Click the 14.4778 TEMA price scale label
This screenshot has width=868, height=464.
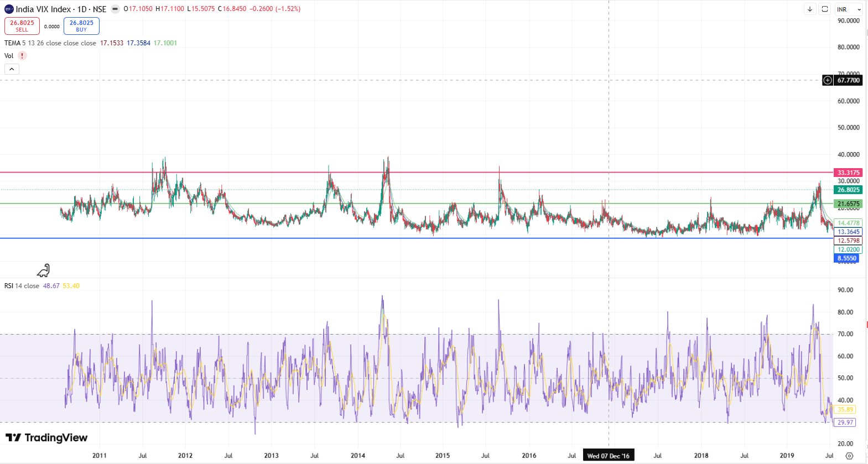848,223
